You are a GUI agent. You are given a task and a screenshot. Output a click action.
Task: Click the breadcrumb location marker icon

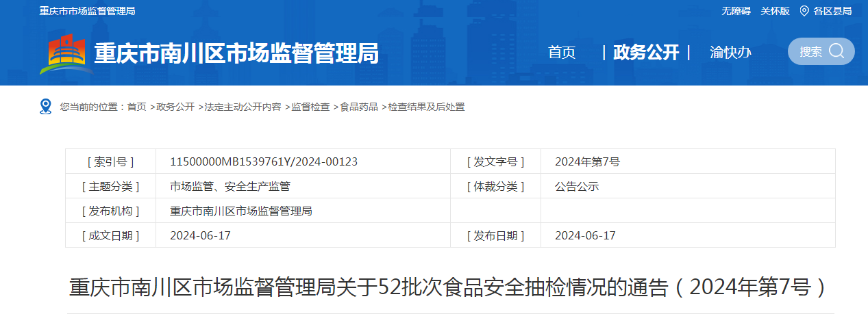46,107
